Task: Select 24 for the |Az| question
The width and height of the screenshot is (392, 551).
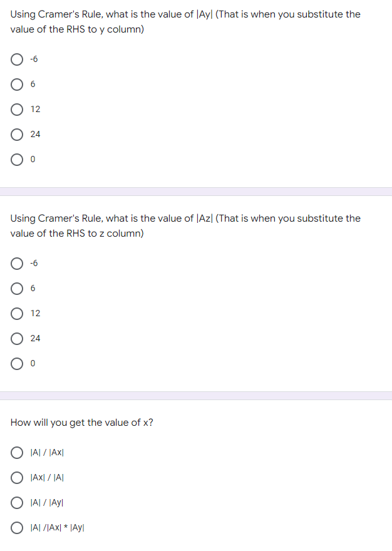Action: (17, 338)
